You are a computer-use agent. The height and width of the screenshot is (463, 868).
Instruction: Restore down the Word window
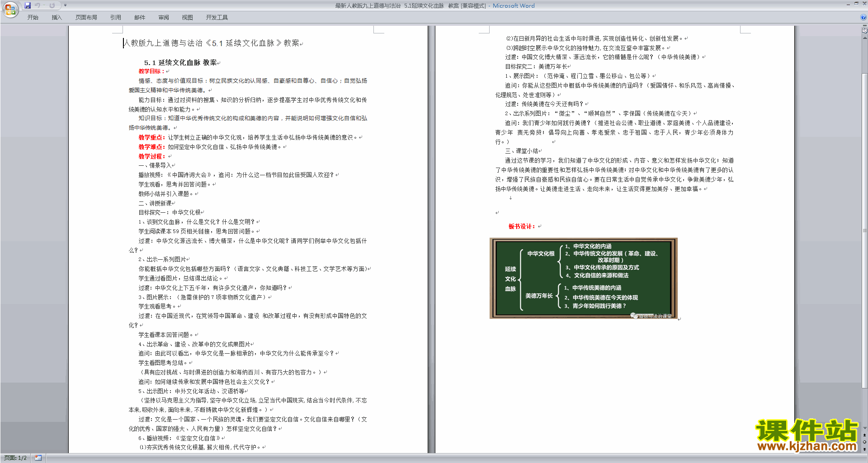pyautogui.click(x=856, y=4)
